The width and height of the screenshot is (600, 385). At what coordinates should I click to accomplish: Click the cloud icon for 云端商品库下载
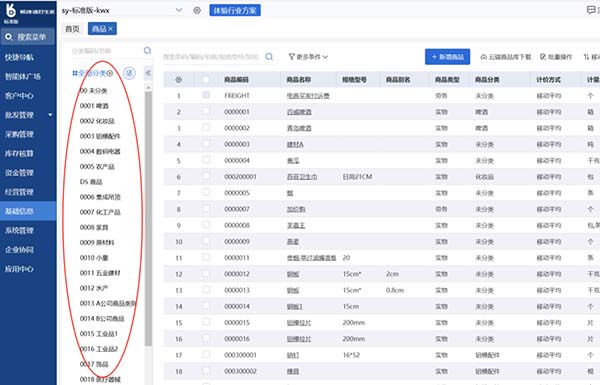484,57
